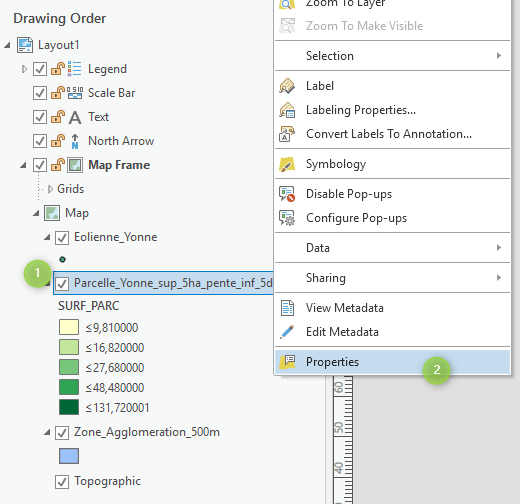
Task: Click the Disable Pop-ups icon
Action: 287,194
